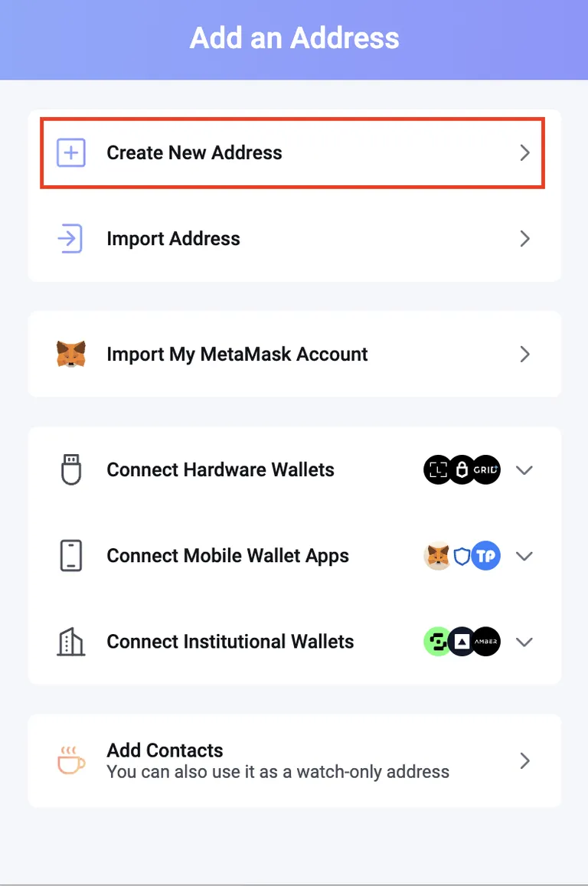
Task: Click the institutional building icon
Action: pyautogui.click(x=71, y=641)
